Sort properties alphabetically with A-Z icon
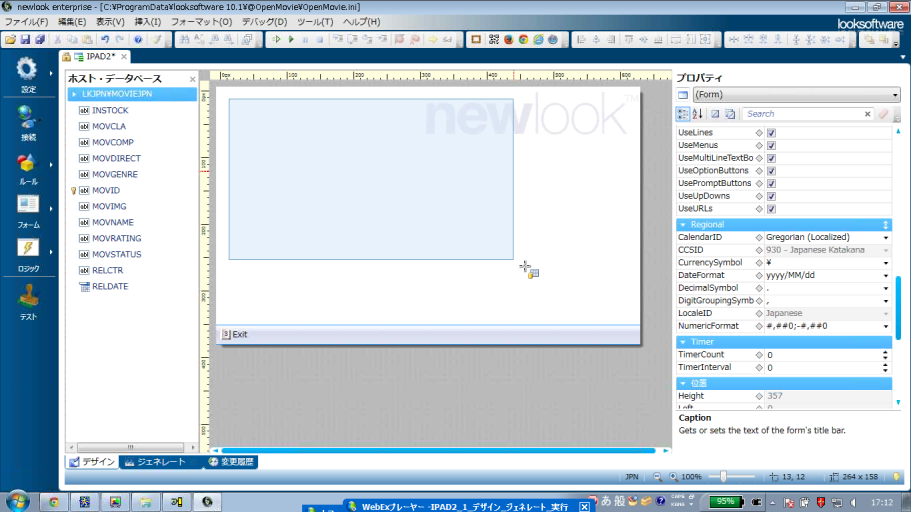 pos(697,114)
